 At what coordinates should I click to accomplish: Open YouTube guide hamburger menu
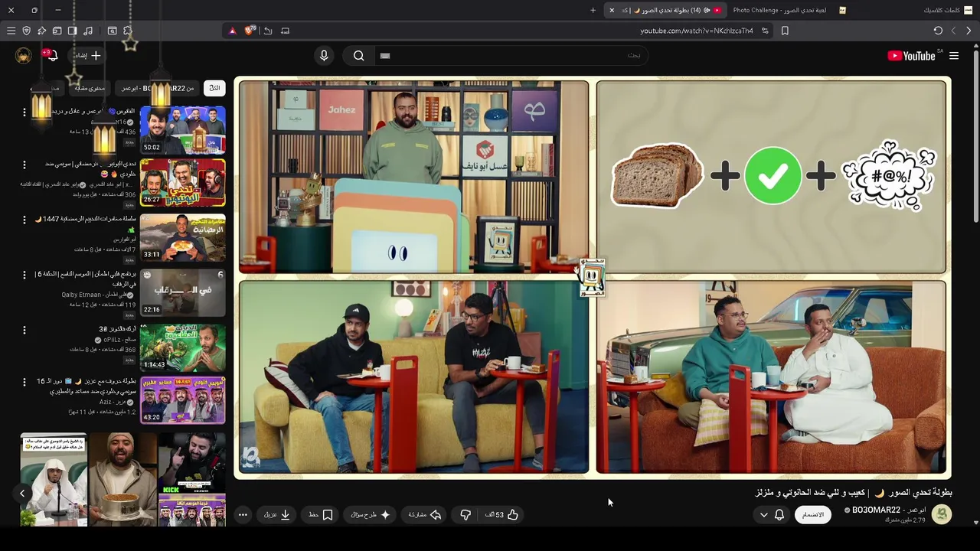[x=954, y=56]
